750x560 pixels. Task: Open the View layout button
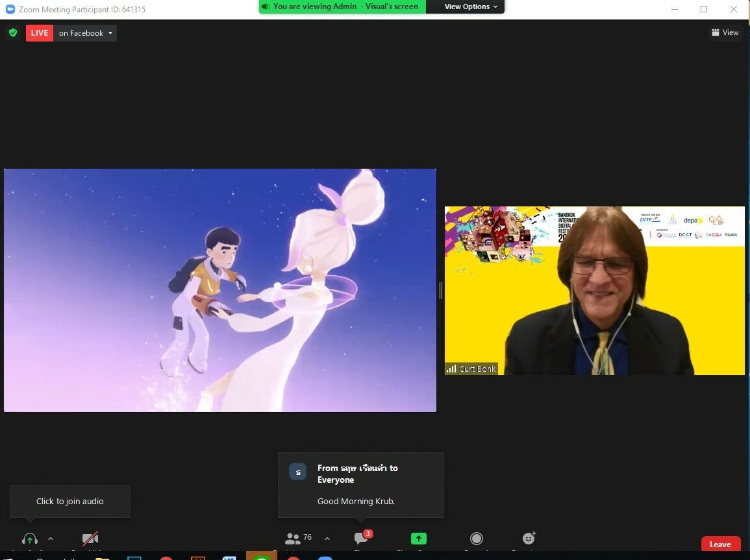725,32
